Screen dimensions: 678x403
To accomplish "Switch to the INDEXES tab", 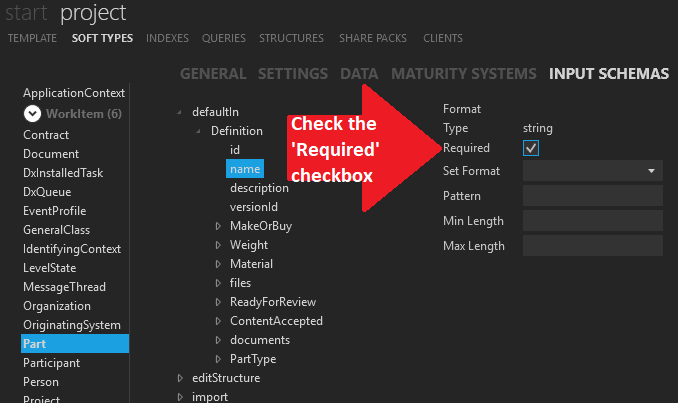I will 167,38.
